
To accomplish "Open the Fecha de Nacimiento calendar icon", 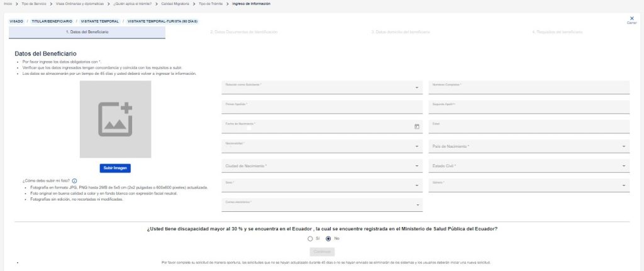I will pyautogui.click(x=416, y=126).
